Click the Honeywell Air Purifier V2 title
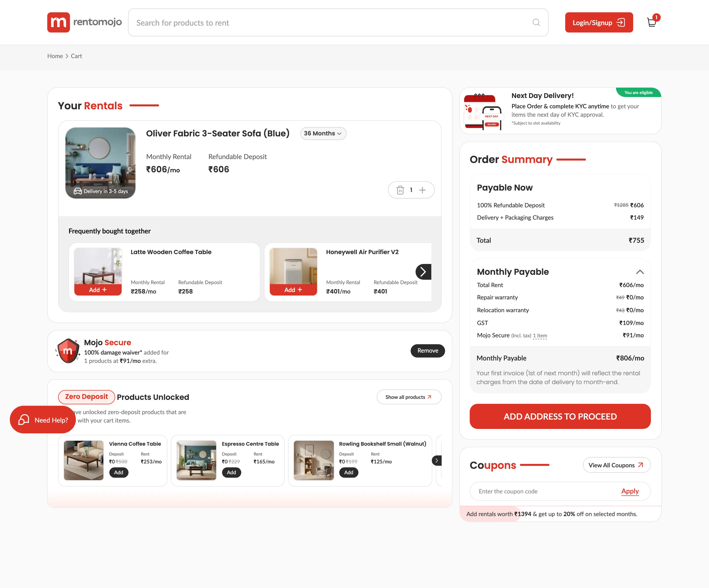 [x=362, y=252]
